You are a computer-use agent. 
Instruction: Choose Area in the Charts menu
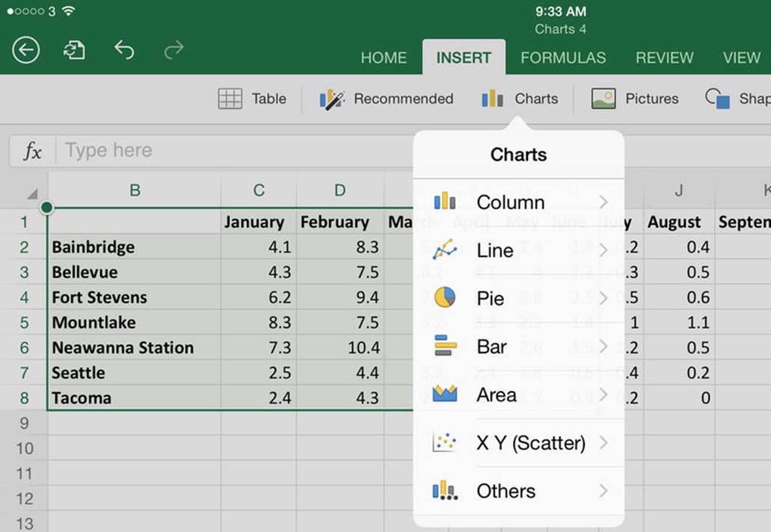click(x=519, y=395)
